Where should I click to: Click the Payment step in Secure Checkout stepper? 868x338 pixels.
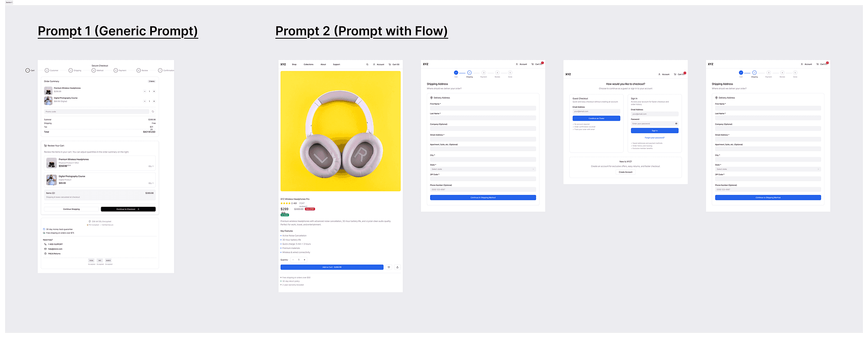120,70
